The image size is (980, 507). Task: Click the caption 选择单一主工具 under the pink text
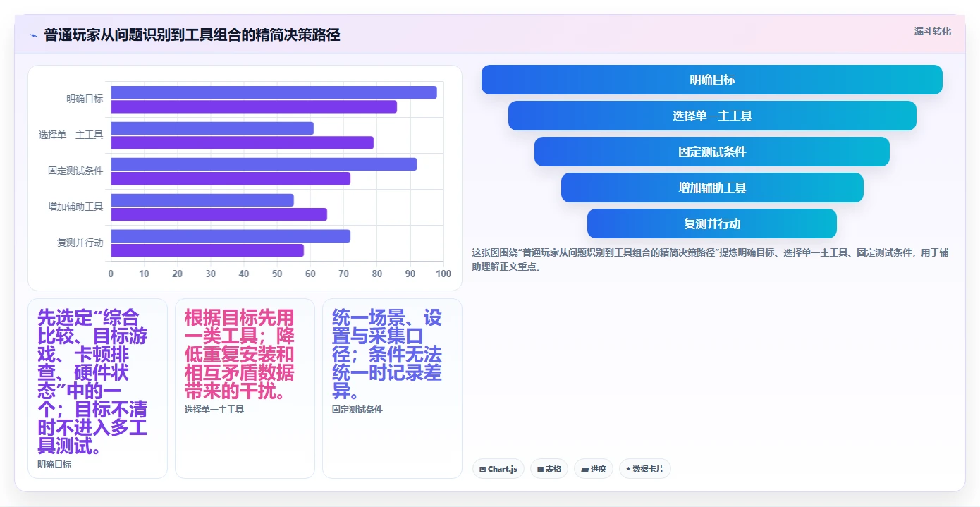point(214,410)
